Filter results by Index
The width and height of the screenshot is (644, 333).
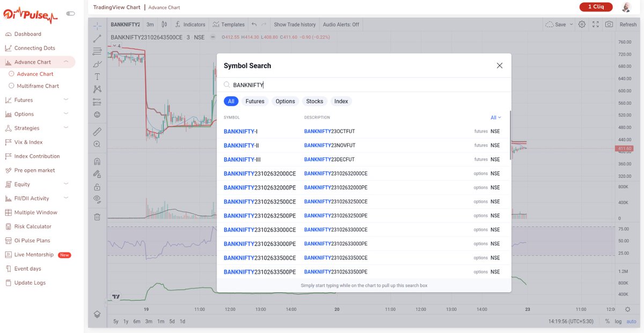(341, 101)
